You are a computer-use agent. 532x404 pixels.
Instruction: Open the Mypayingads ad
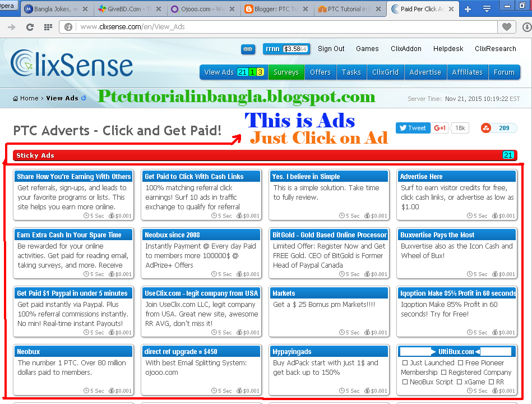(x=329, y=370)
